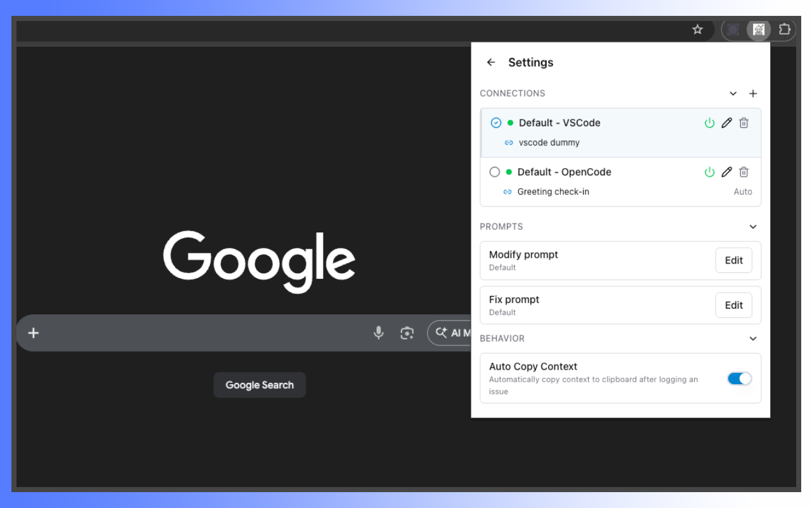
Task: Open AI Mode in Google search bar
Action: click(450, 333)
